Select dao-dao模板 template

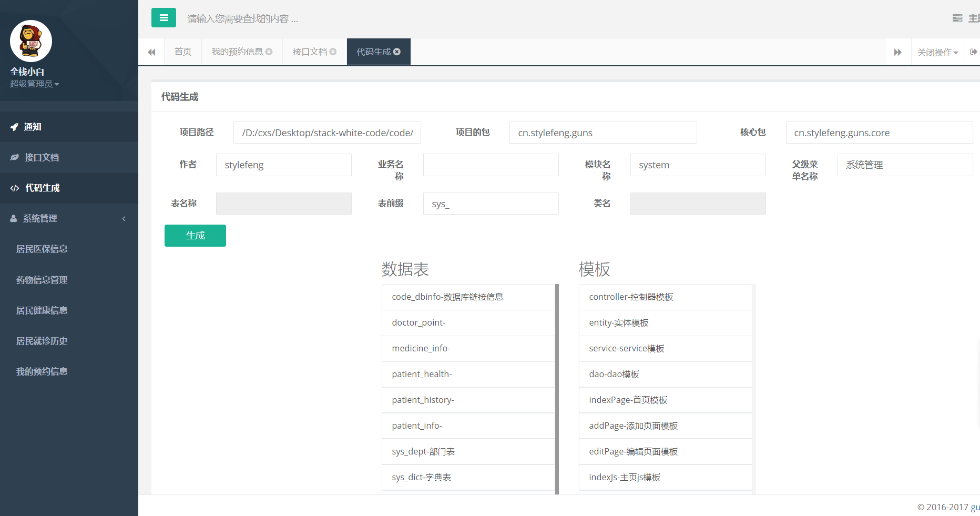click(x=665, y=375)
